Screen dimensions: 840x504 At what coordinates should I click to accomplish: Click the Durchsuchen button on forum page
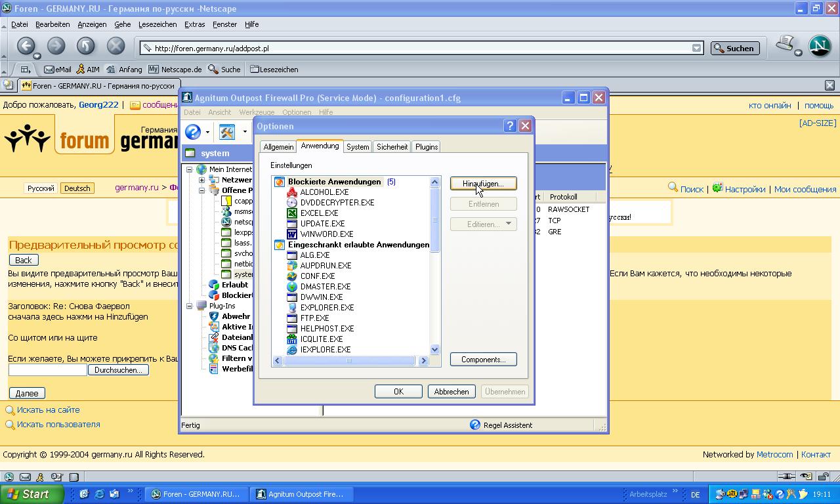pyautogui.click(x=118, y=370)
